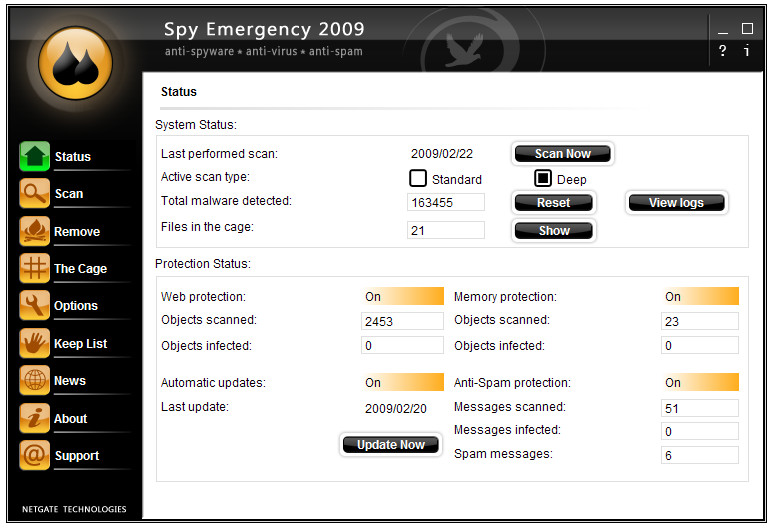Click the water drops logo

pyautogui.click(x=75, y=63)
